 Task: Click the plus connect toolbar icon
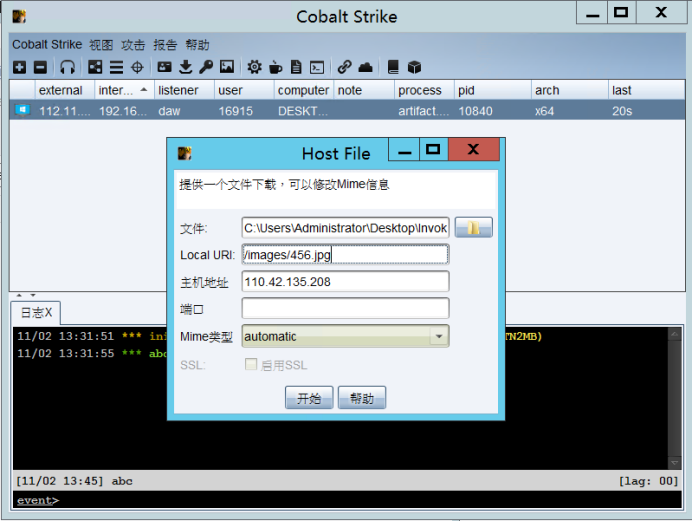(19, 67)
